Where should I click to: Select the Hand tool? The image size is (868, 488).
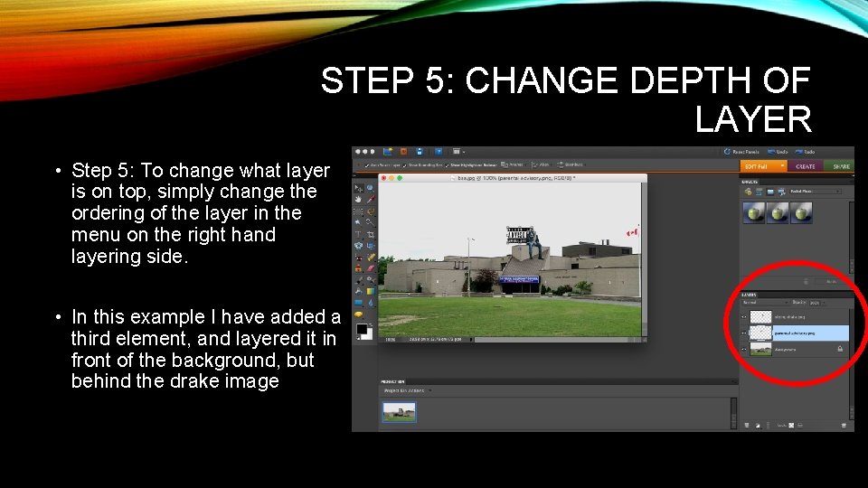tap(358, 199)
